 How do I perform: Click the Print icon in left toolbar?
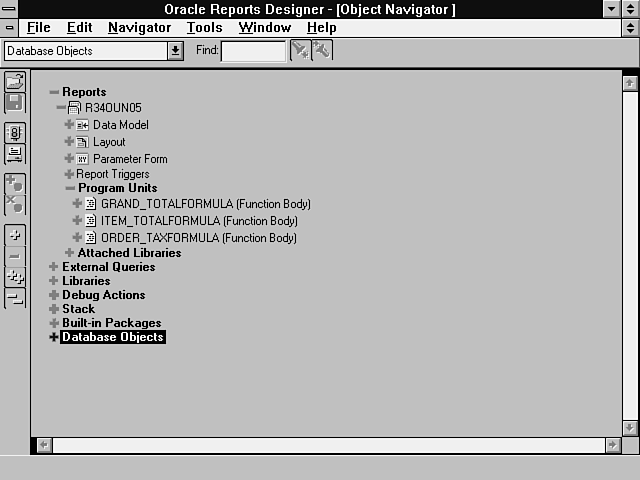15,153
